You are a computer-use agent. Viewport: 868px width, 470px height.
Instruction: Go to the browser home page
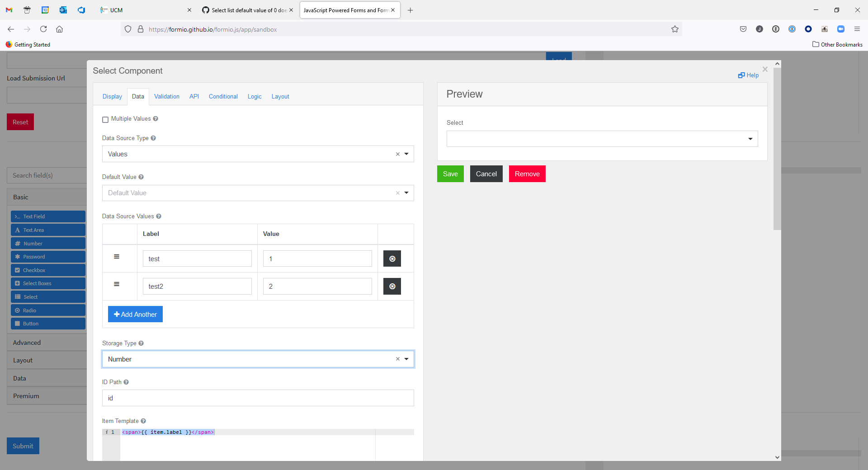click(x=59, y=29)
